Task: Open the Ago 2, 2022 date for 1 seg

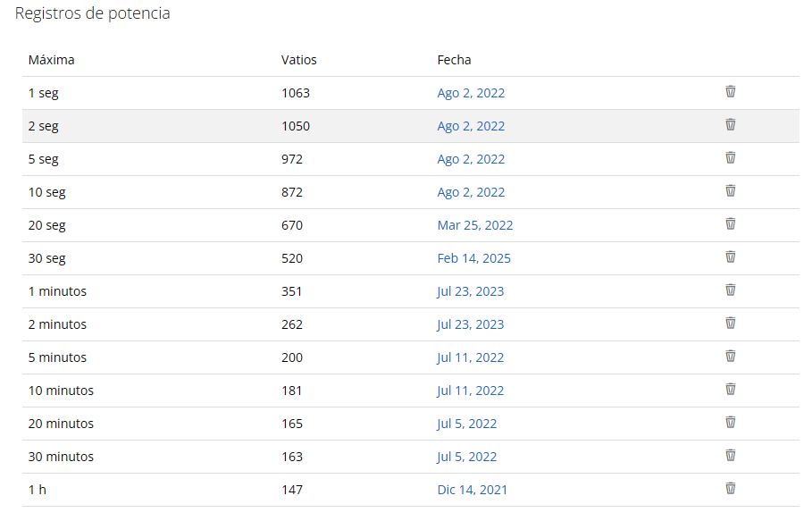Action: point(471,93)
